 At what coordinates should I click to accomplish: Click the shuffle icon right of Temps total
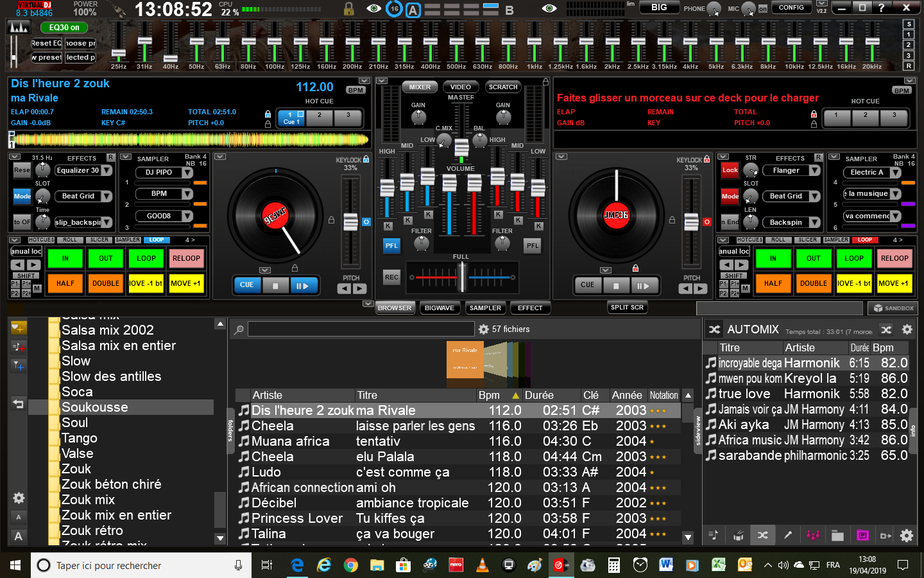pyautogui.click(x=886, y=329)
